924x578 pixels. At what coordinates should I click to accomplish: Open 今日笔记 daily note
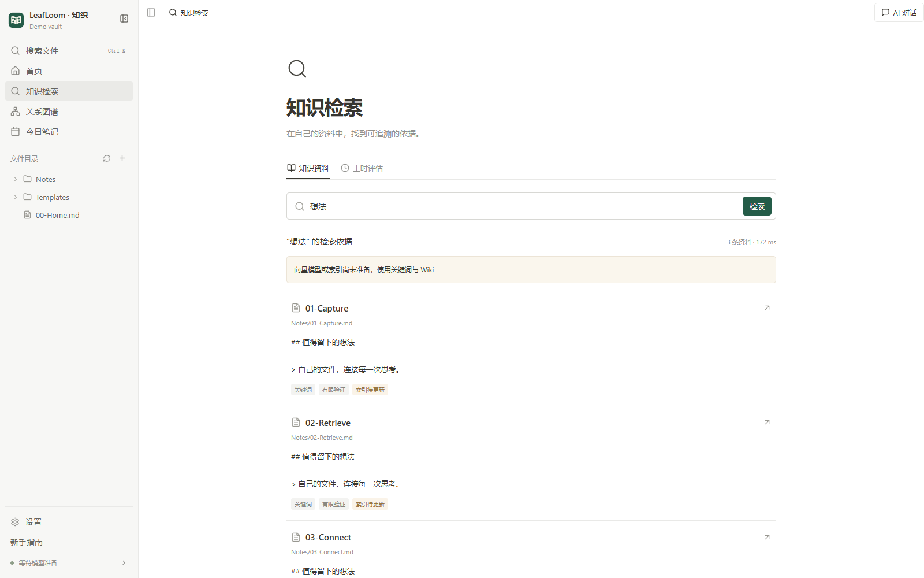pos(69,132)
